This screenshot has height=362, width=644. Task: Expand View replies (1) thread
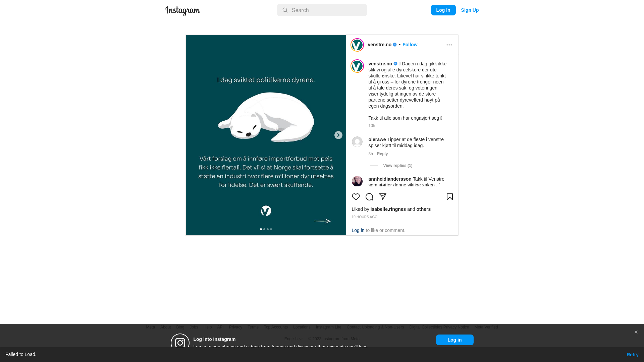tap(397, 166)
